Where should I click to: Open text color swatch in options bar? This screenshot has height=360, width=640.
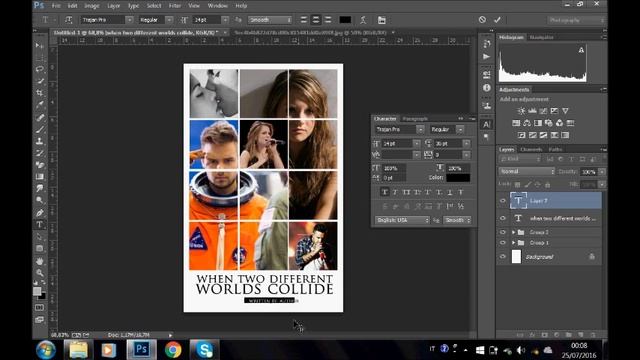(345, 20)
